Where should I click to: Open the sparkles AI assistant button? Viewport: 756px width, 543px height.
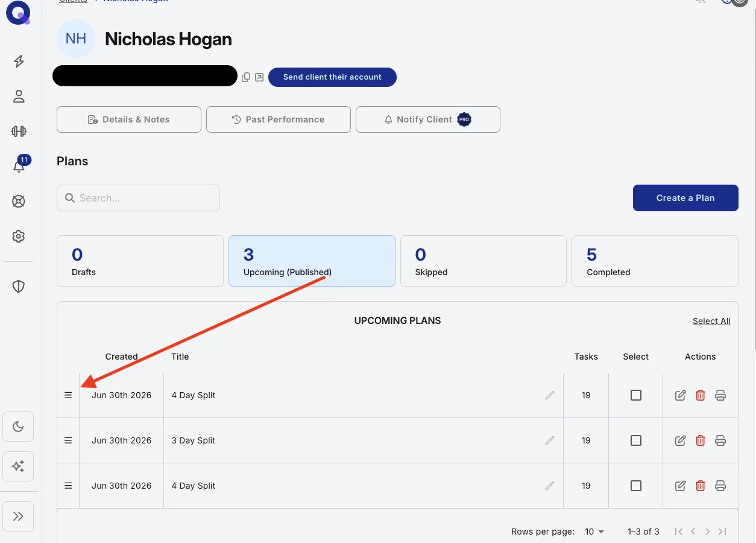[18, 466]
